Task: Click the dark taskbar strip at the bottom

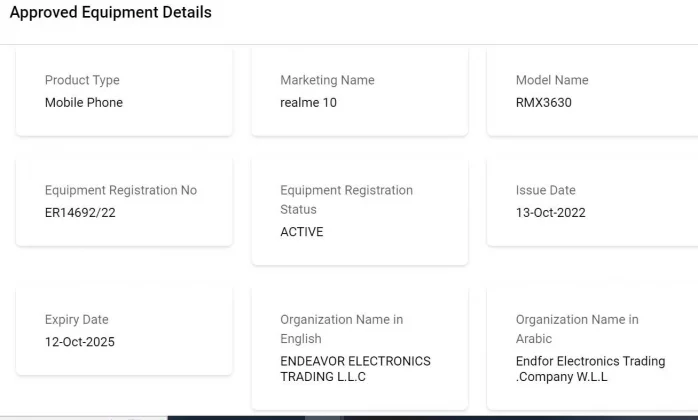Action: tap(430, 417)
